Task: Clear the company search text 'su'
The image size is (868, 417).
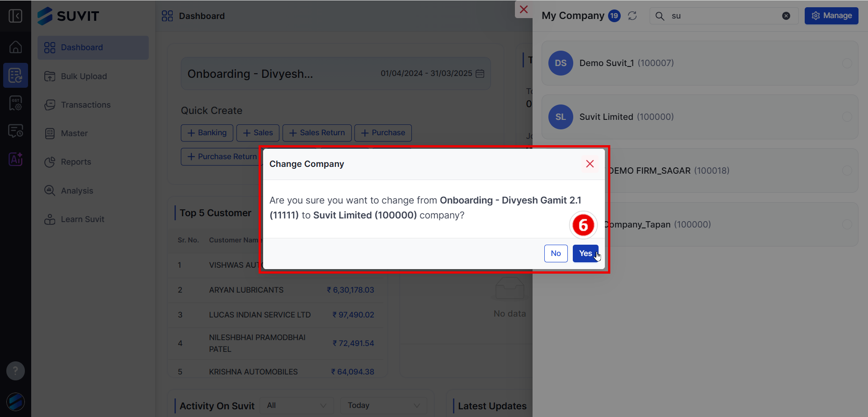Action: [x=786, y=16]
